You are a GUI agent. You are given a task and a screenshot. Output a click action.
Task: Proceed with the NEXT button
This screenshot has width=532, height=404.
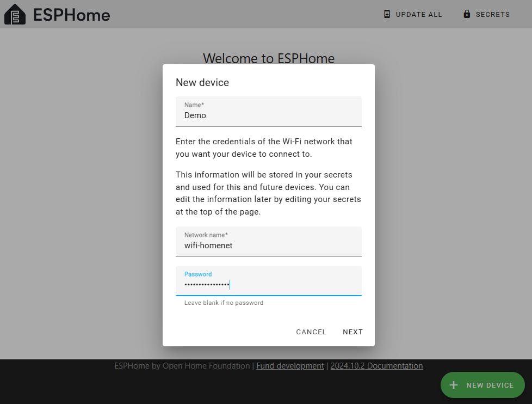click(352, 332)
